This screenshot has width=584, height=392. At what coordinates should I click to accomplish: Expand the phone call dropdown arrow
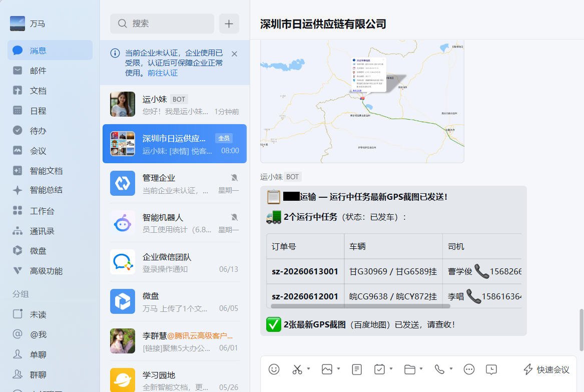451,368
